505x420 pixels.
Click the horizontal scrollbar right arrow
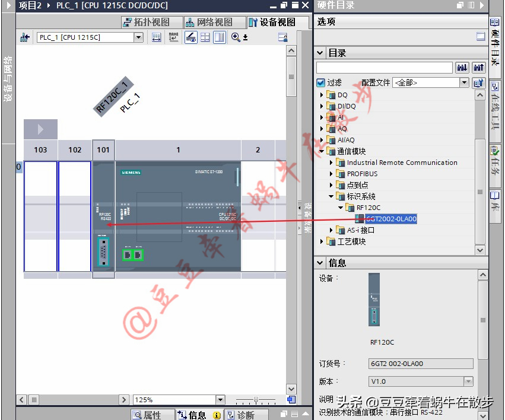coord(123,400)
